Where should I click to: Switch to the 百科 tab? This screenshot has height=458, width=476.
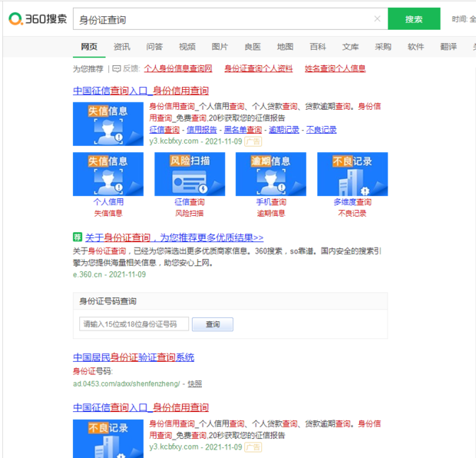coord(318,47)
